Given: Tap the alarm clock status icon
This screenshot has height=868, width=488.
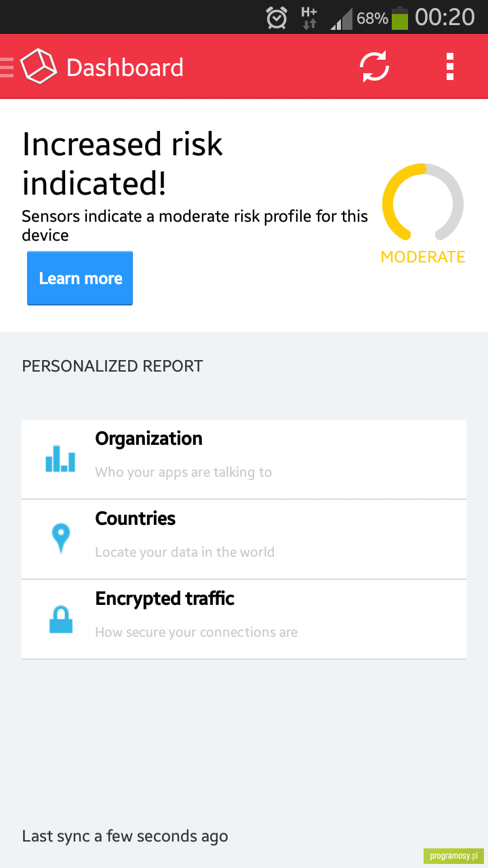Looking at the screenshot, I should (277, 18).
